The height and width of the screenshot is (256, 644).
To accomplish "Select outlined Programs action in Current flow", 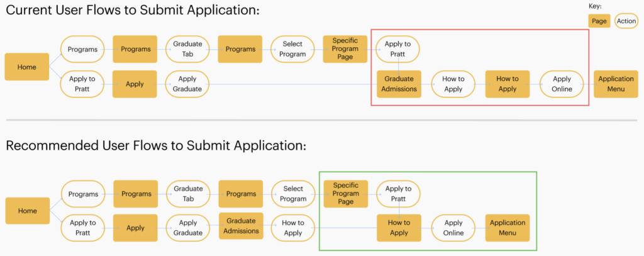I will [82, 49].
